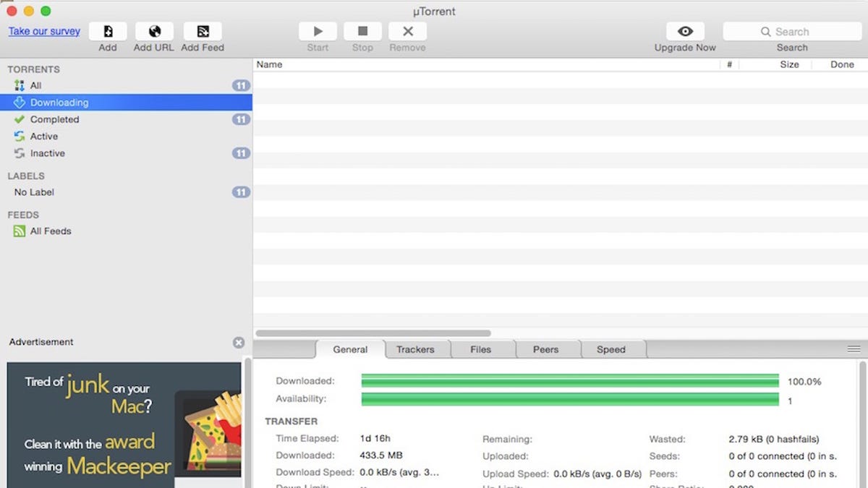868x488 pixels.
Task: Click the Add torrent icon
Action: [108, 31]
